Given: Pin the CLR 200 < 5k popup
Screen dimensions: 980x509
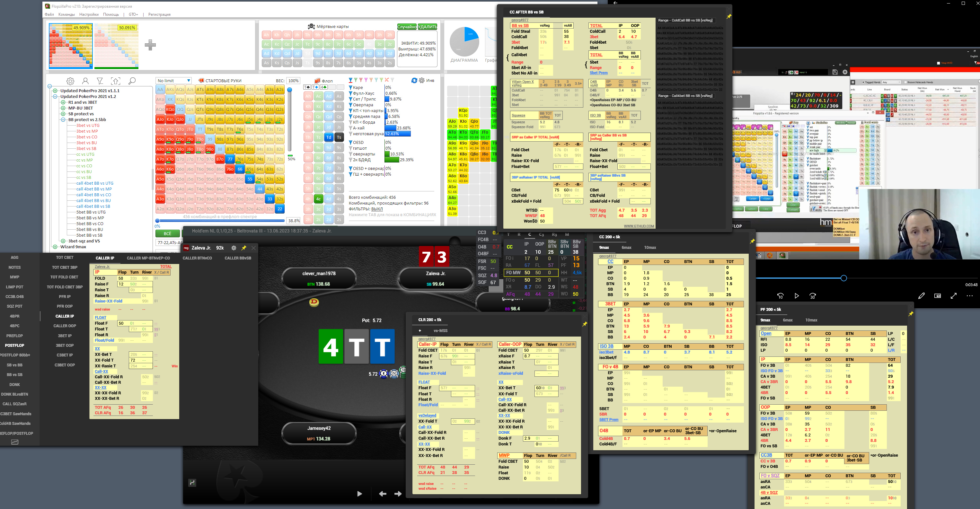Looking at the screenshot, I should (x=585, y=324).
